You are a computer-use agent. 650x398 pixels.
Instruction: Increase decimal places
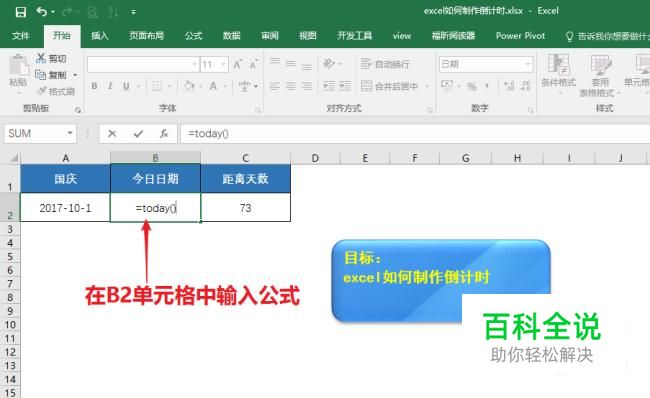[x=509, y=86]
